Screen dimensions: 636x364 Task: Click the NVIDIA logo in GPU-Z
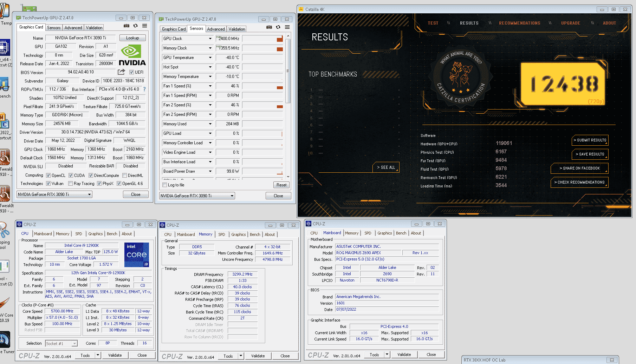coord(132,56)
